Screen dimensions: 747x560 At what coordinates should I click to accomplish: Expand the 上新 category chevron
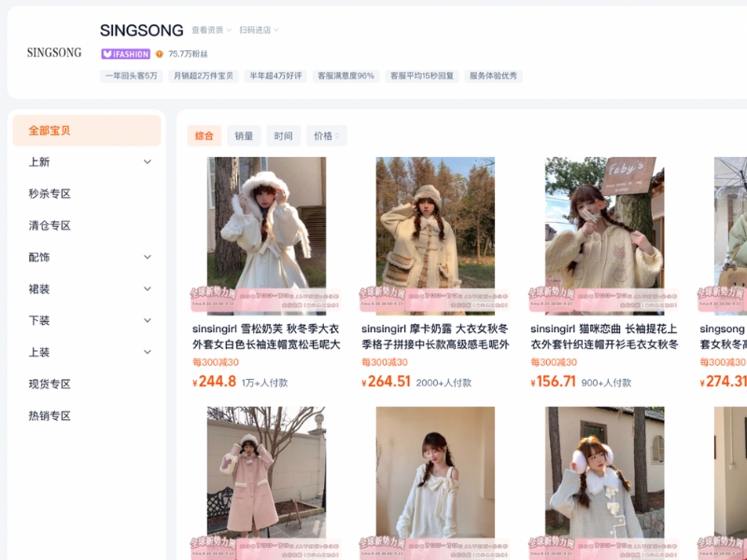[x=148, y=161]
